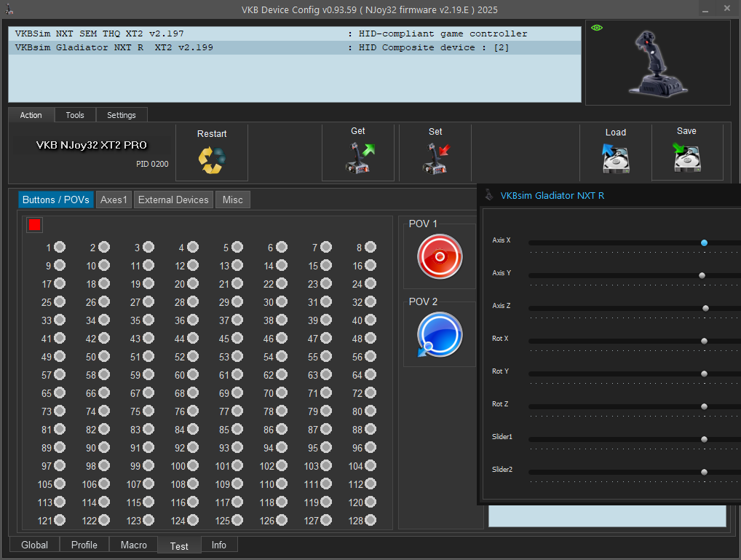Click the VKB NJoy32 XT2 PRO label

tap(92, 145)
